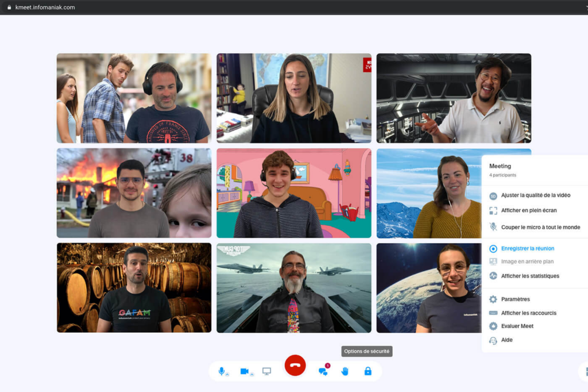Mute the microphone in the call toolbar
The image size is (588, 392).
pyautogui.click(x=221, y=371)
